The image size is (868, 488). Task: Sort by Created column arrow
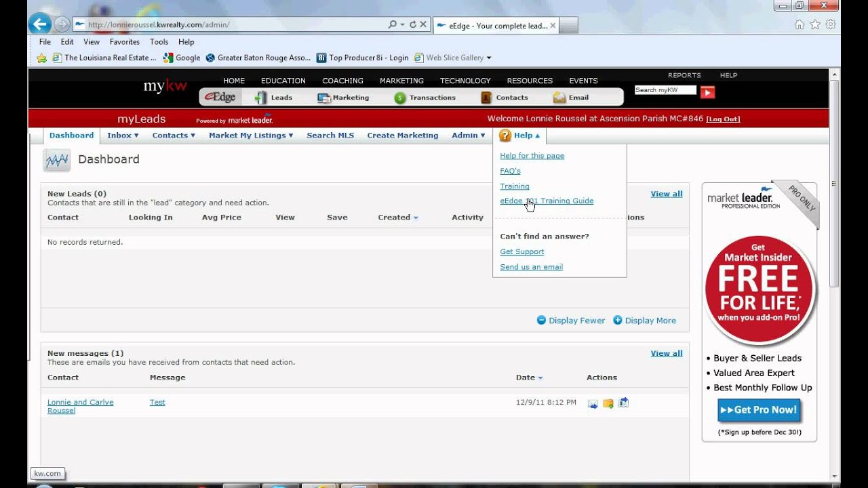pyautogui.click(x=416, y=218)
